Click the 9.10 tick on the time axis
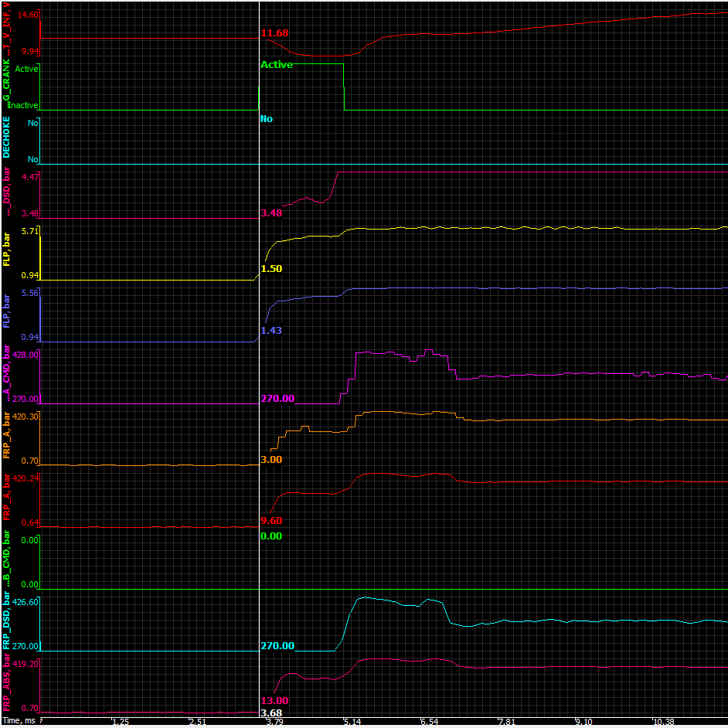This screenshot has height=728, width=728. 583,722
